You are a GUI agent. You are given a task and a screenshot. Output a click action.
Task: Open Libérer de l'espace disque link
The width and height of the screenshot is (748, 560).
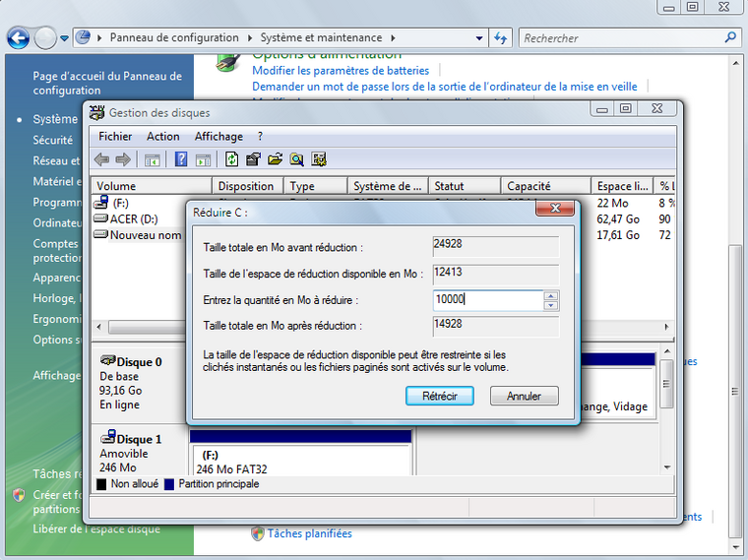tap(96, 529)
